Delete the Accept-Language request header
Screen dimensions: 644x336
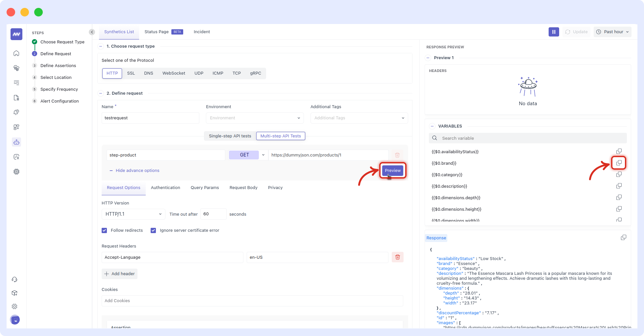(397, 257)
